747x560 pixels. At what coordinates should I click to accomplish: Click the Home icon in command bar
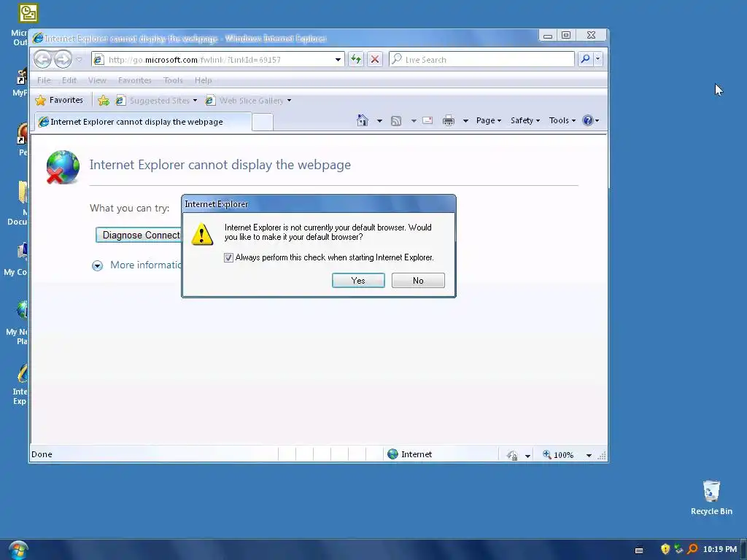(363, 120)
